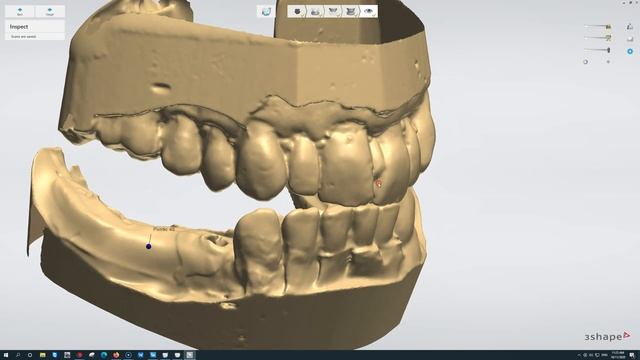Open Word from the taskbar

pyautogui.click(x=140, y=356)
